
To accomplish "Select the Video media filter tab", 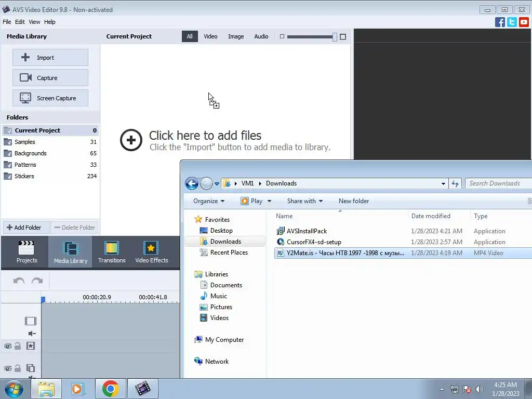I will click(210, 36).
